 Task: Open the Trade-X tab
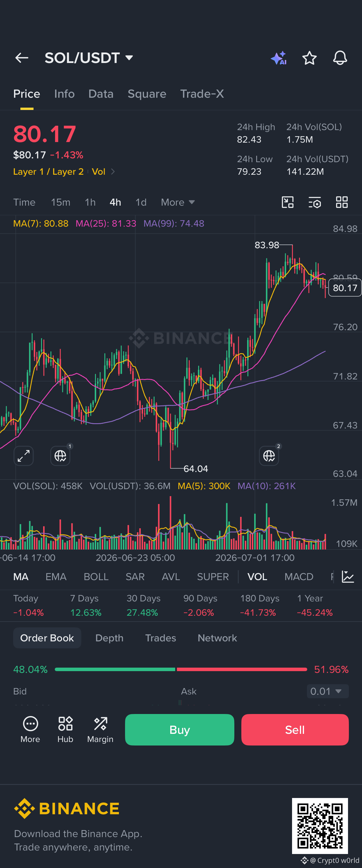[202, 94]
